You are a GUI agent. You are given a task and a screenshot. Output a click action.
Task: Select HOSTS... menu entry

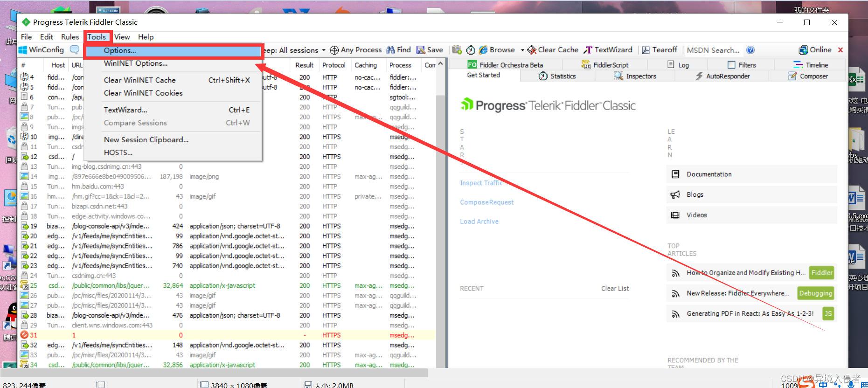(x=174, y=152)
